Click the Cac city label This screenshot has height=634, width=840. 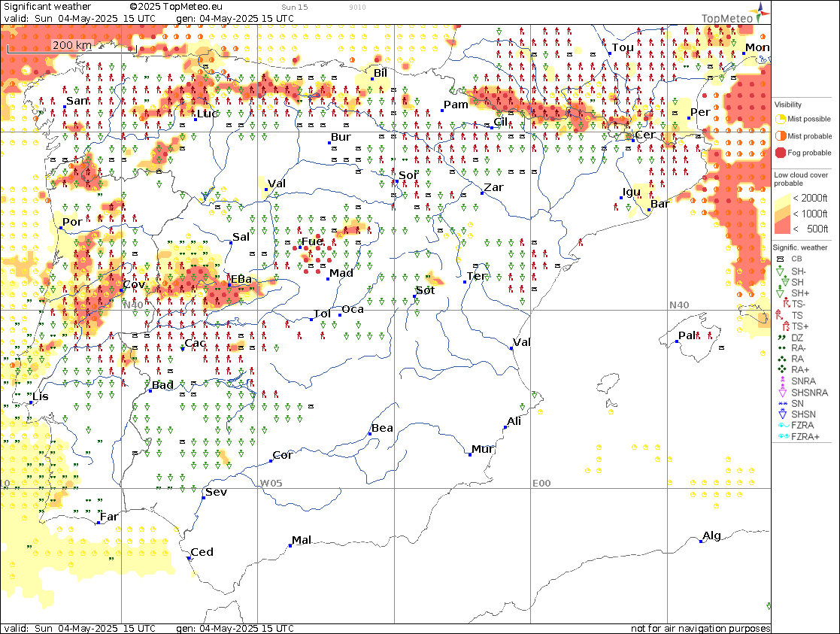(x=195, y=343)
